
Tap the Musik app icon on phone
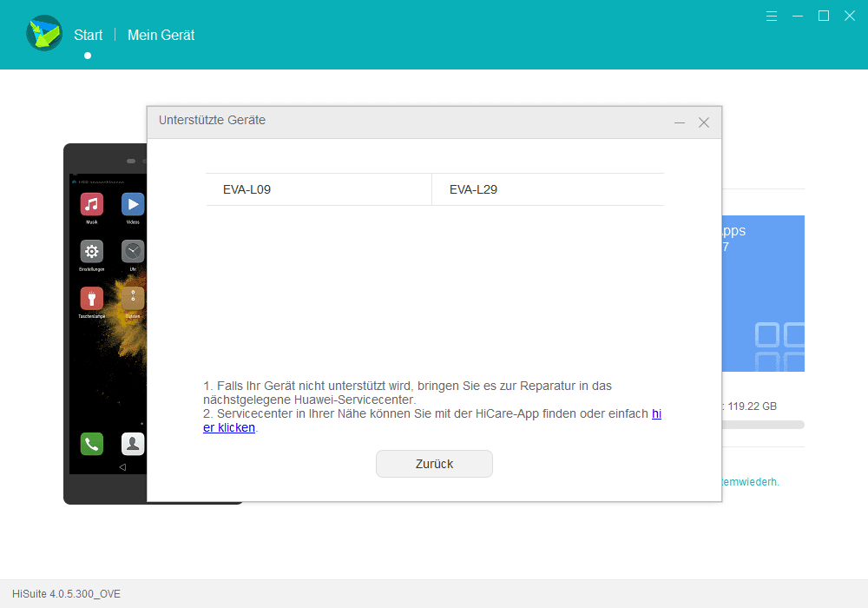(92, 204)
